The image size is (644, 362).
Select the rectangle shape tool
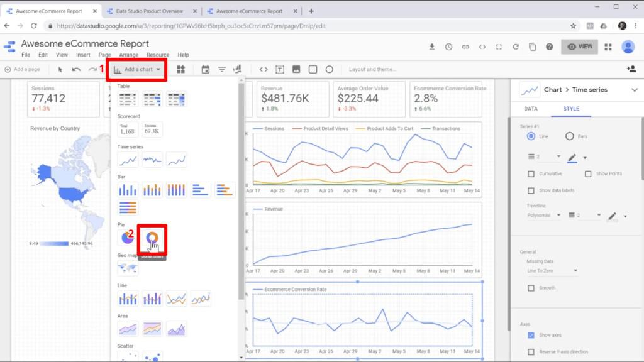(313, 69)
